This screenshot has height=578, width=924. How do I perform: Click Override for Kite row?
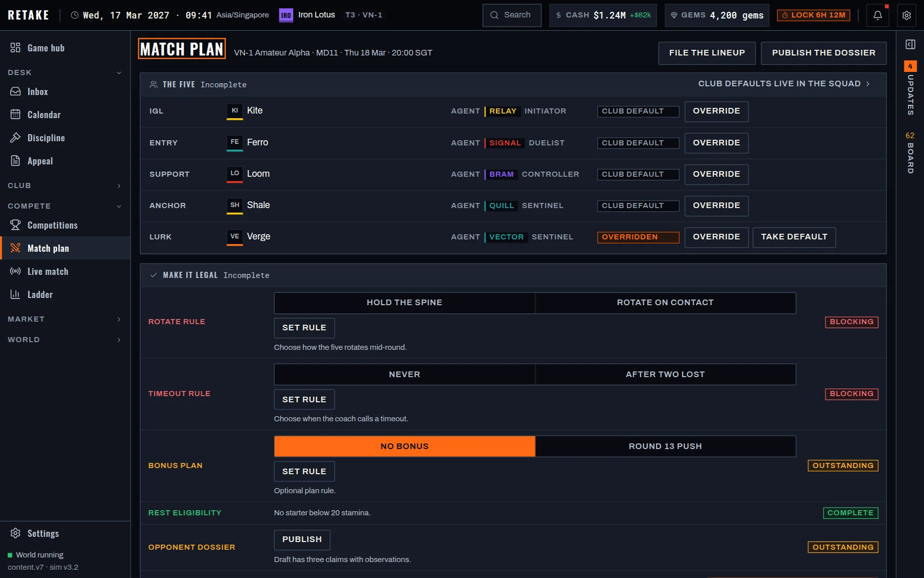coord(717,111)
